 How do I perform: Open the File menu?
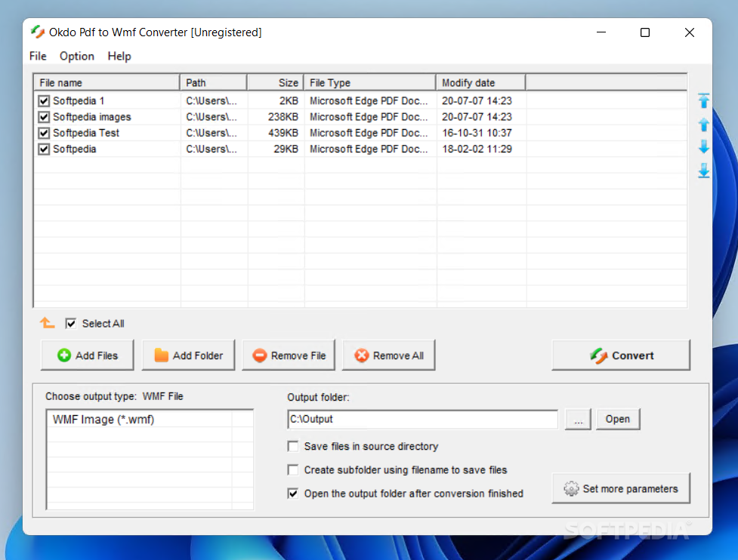tap(38, 56)
